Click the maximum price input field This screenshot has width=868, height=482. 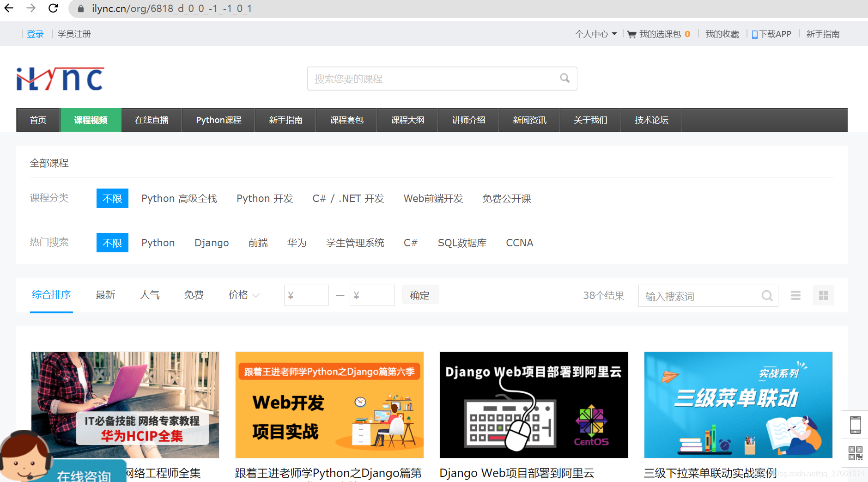pos(372,295)
